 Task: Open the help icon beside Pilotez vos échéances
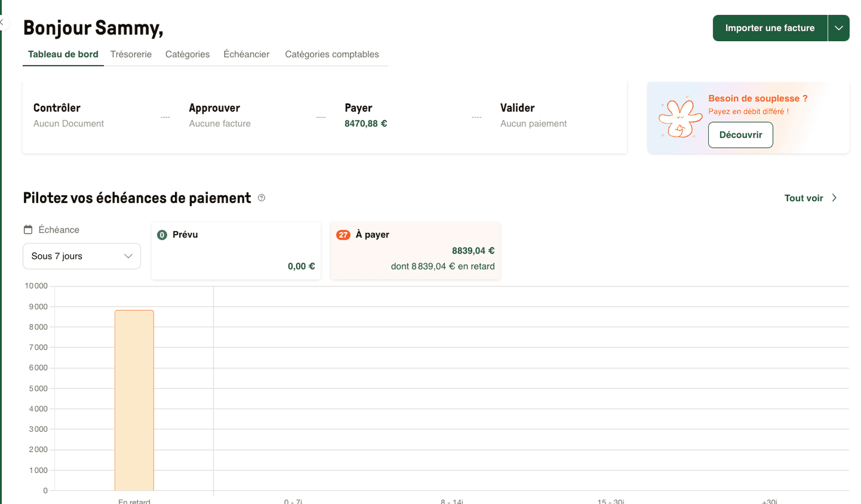[261, 198]
